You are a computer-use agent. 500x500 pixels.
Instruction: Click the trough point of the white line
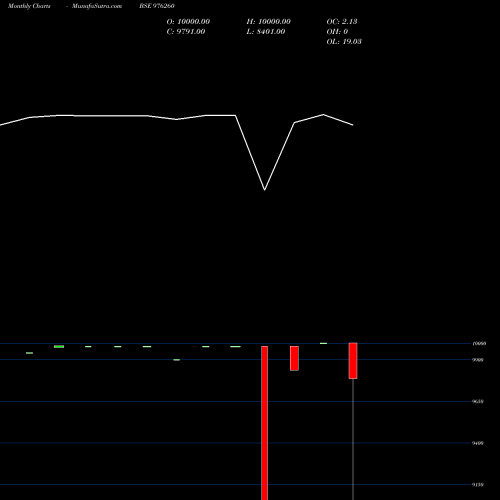265,190
